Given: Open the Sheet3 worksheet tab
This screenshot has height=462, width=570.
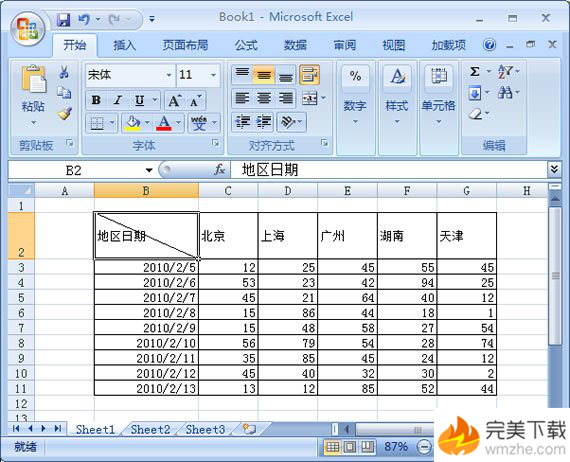Looking at the screenshot, I should pyautogui.click(x=205, y=429).
